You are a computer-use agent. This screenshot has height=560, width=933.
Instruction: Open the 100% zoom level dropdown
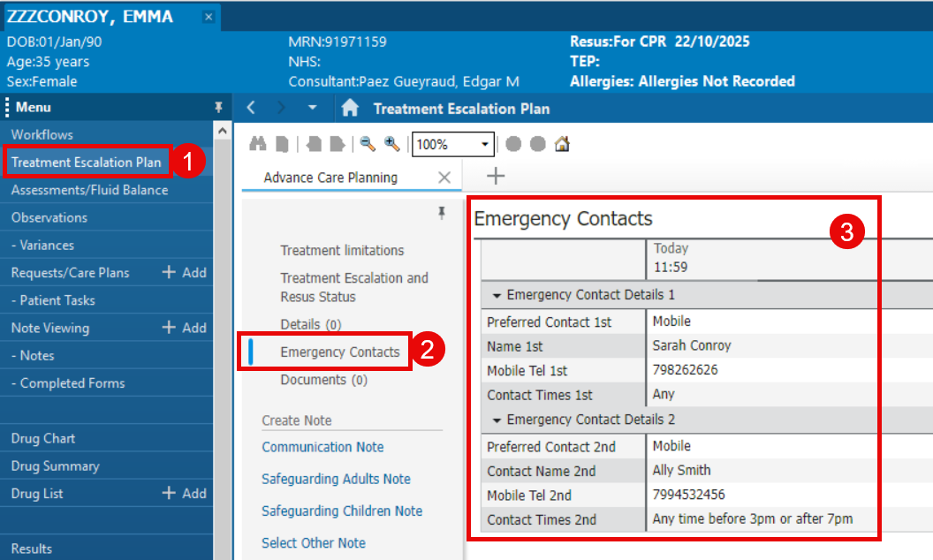pos(485,145)
